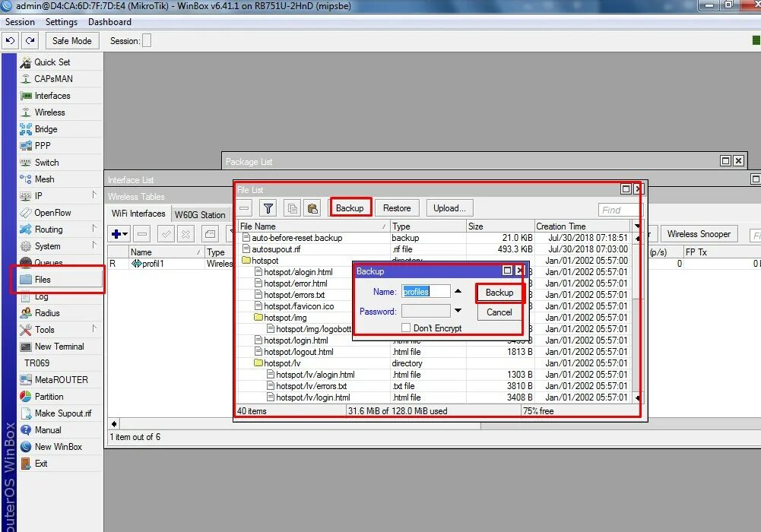Expand the System submenu
The height and width of the screenshot is (532, 761).
pos(94,245)
